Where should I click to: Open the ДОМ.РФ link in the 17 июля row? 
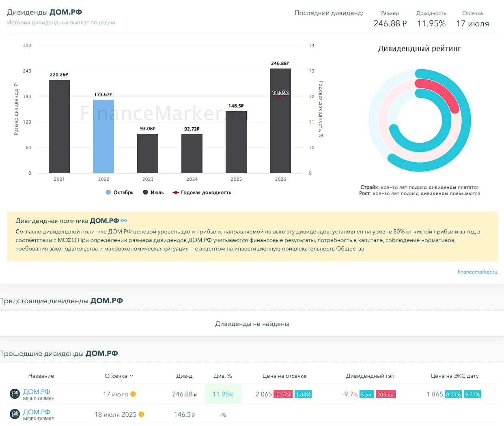pyautogui.click(x=37, y=392)
